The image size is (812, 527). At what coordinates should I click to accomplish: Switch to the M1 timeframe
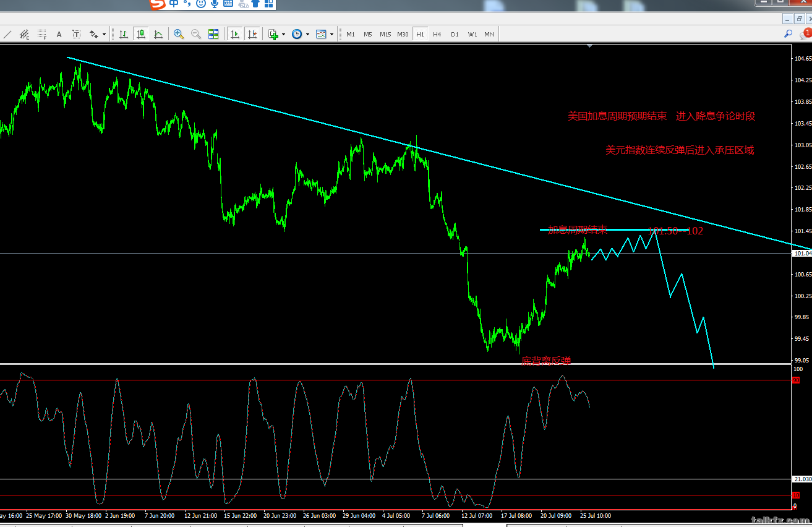tap(351, 34)
